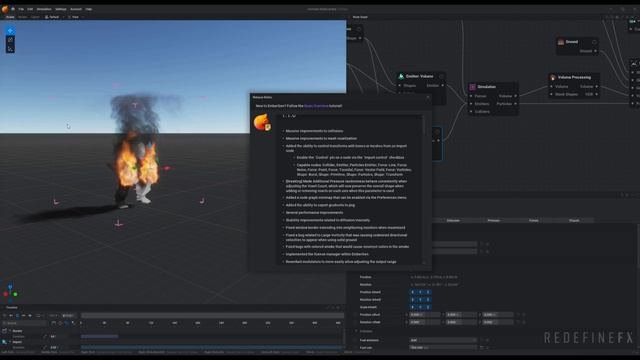
Task: Click the Ground node icon
Action: 561,42
